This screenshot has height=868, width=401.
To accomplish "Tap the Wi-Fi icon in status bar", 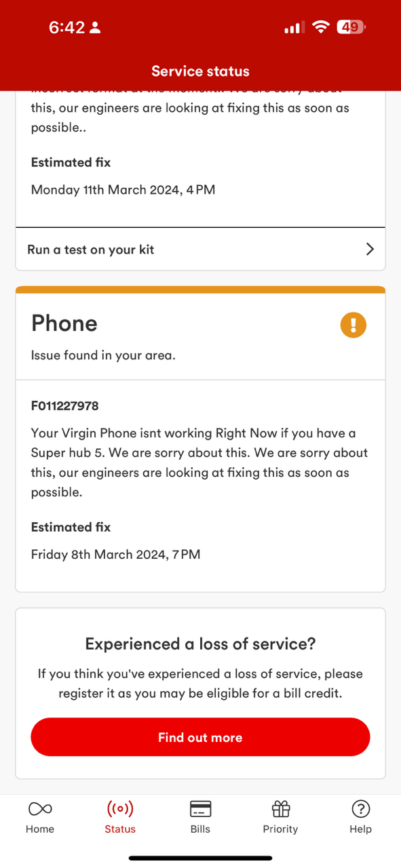I will click(320, 27).
